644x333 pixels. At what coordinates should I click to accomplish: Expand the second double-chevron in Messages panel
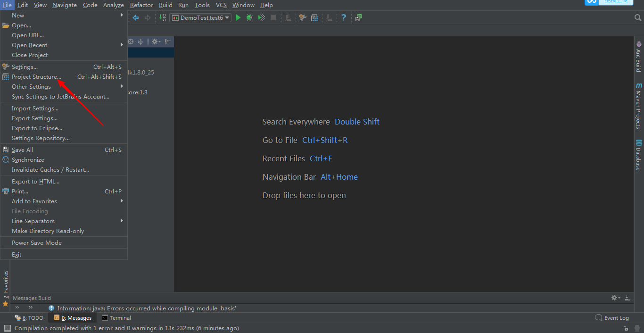pyautogui.click(x=31, y=308)
